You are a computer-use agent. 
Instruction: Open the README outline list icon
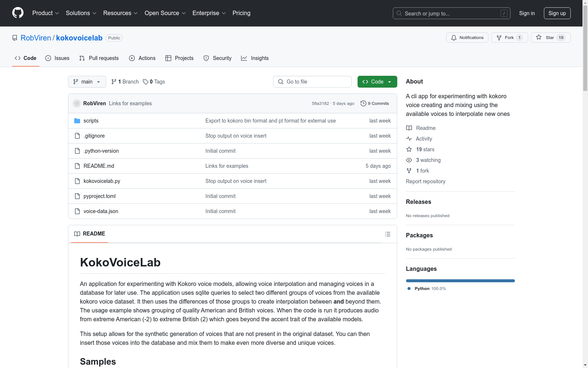(x=387, y=234)
